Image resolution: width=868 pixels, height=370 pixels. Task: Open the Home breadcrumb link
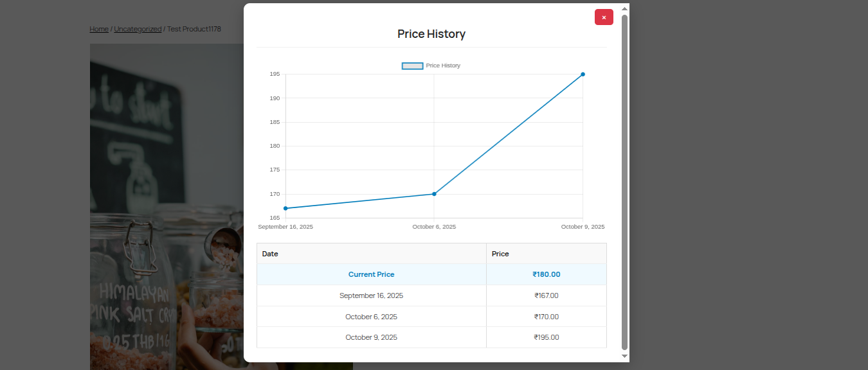tap(99, 29)
